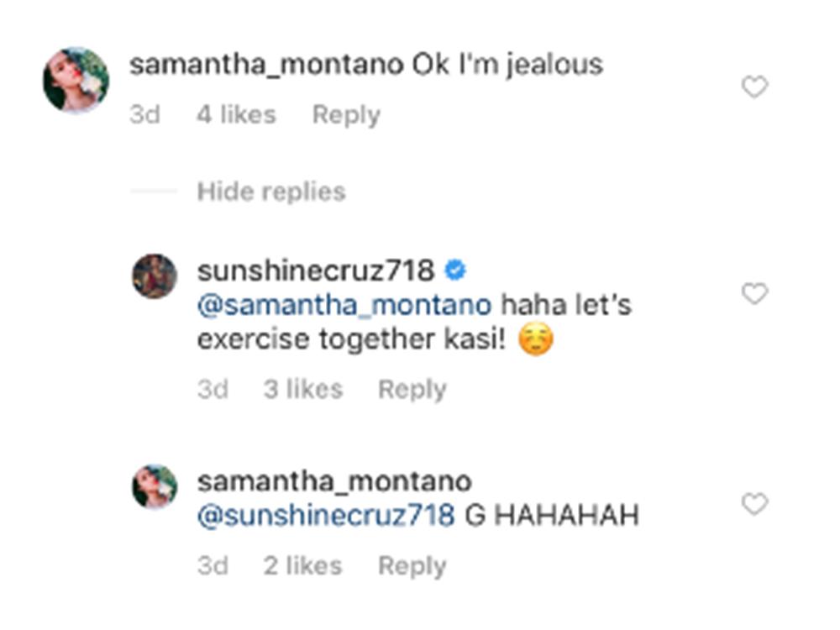The height and width of the screenshot is (630, 840).
Task: Open sunshinecruz718's profile picture
Action: click(x=155, y=276)
